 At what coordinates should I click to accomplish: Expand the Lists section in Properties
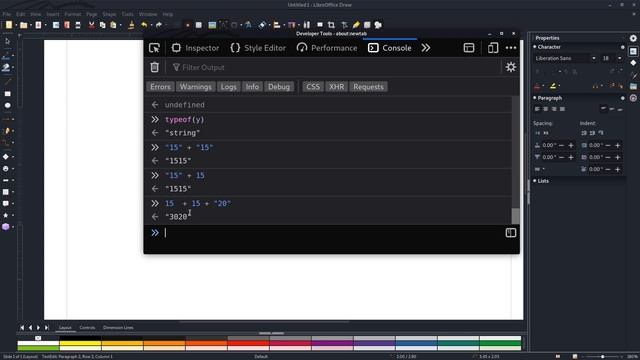tap(535, 181)
